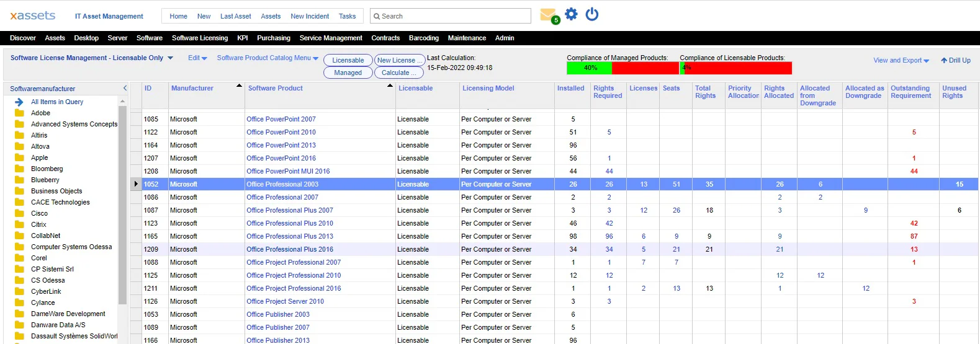Open Office Professional 2003 product link
Viewport: 980px width, 344px height.
coord(282,184)
